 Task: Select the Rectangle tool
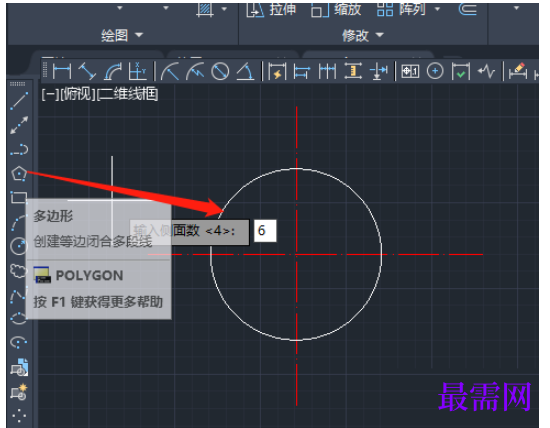18,197
